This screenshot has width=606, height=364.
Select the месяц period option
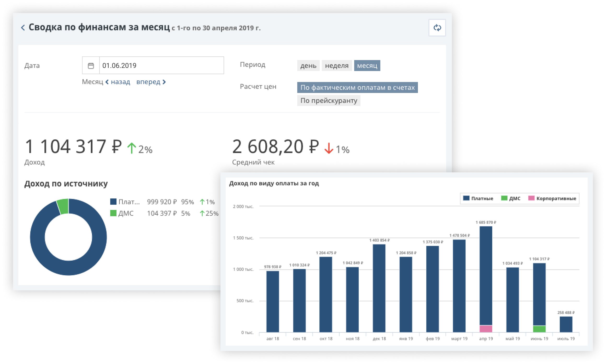point(367,66)
